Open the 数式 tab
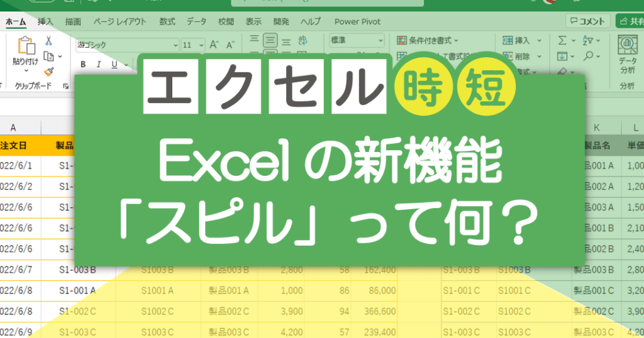 [167, 22]
